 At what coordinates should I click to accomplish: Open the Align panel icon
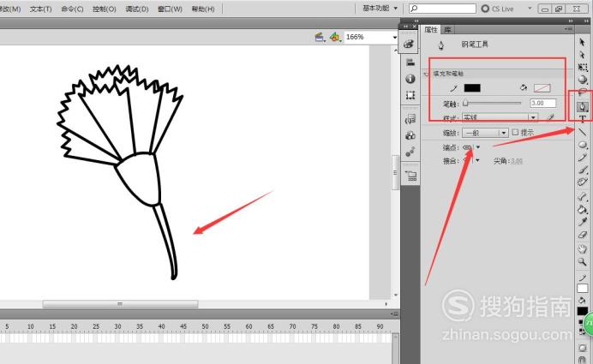tap(410, 62)
